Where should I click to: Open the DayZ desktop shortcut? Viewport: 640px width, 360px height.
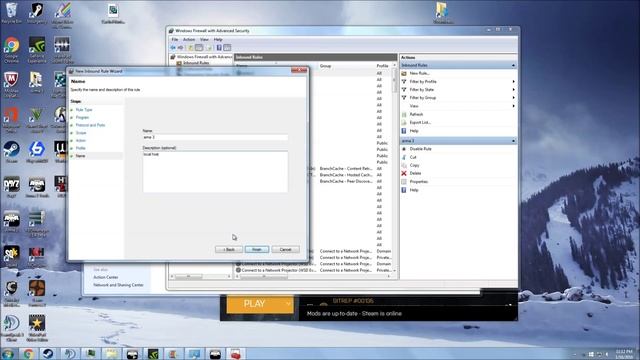coord(11,187)
